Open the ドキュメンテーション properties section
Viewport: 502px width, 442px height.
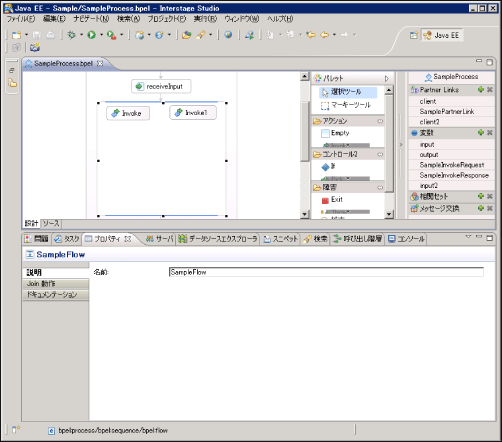(56, 295)
